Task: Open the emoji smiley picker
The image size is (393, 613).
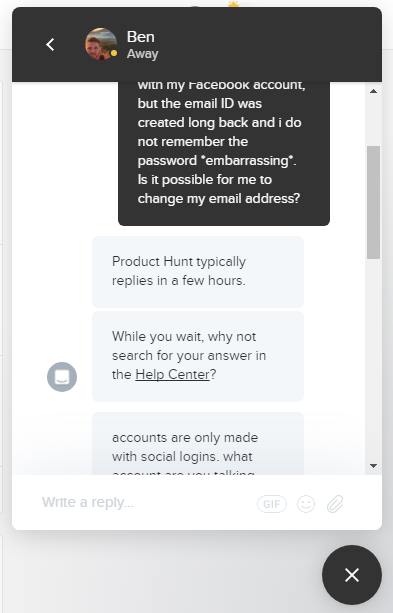Action: coord(306,504)
